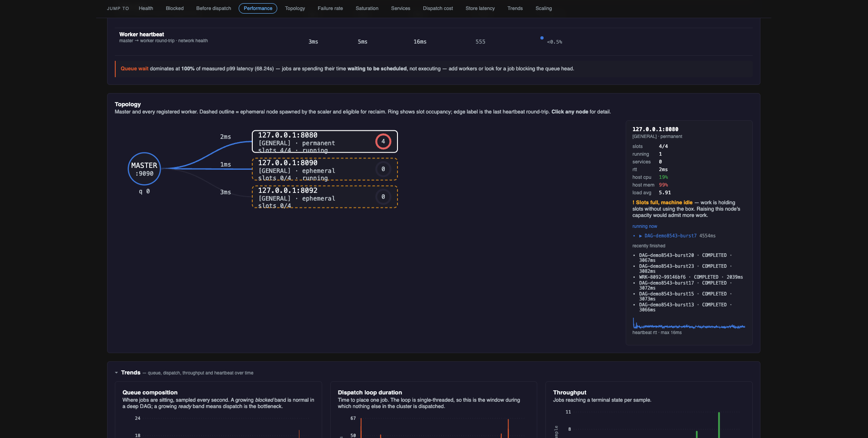Viewport: 868px width, 438px height.
Task: Click the occupancy ring on node 127.0.0.1:8090
Action: pos(383,169)
